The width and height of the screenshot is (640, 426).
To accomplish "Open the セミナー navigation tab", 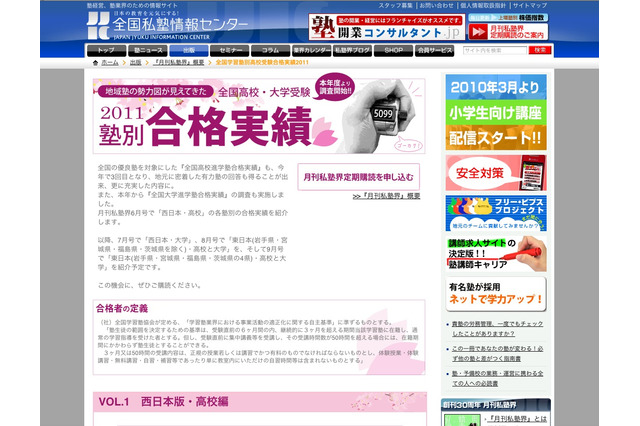I will pos(229,50).
